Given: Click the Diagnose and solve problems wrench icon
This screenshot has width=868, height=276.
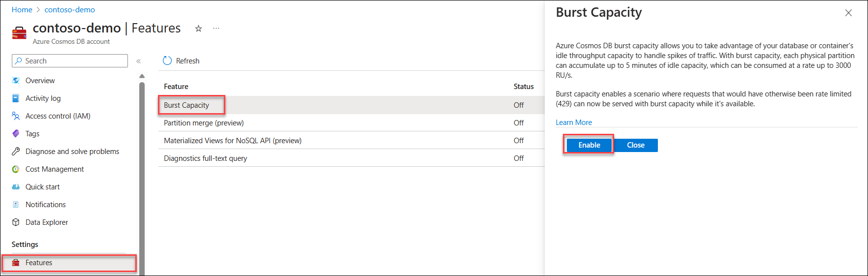Looking at the screenshot, I should point(16,152).
